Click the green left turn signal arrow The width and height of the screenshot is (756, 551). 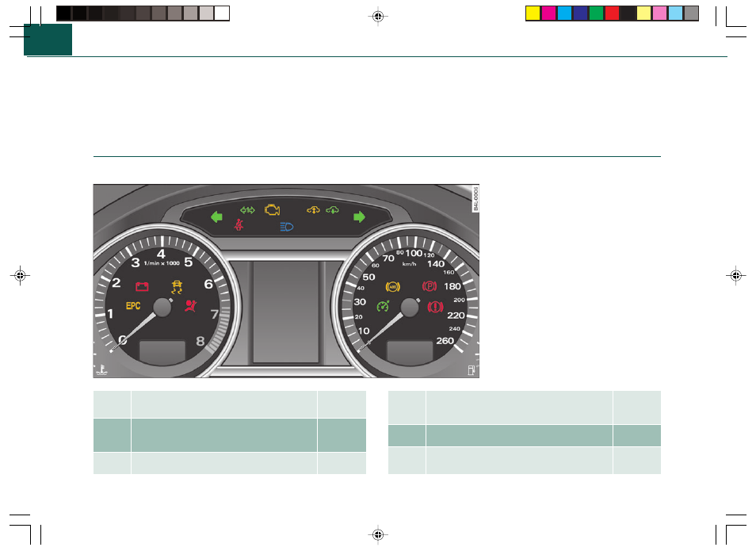click(x=216, y=217)
